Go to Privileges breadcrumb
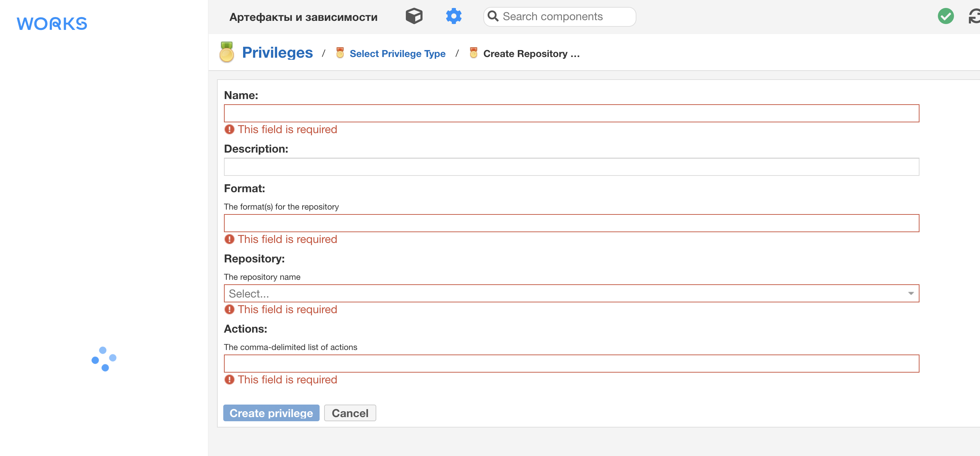 click(277, 52)
